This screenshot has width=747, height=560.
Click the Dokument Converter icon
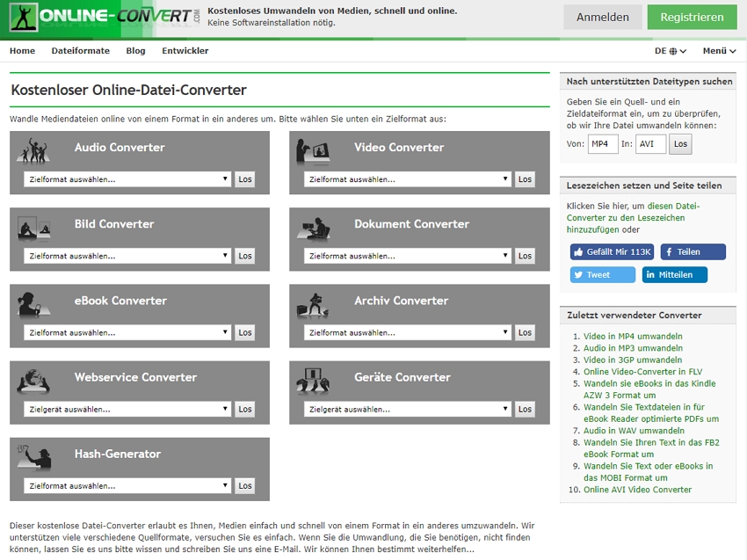(312, 228)
